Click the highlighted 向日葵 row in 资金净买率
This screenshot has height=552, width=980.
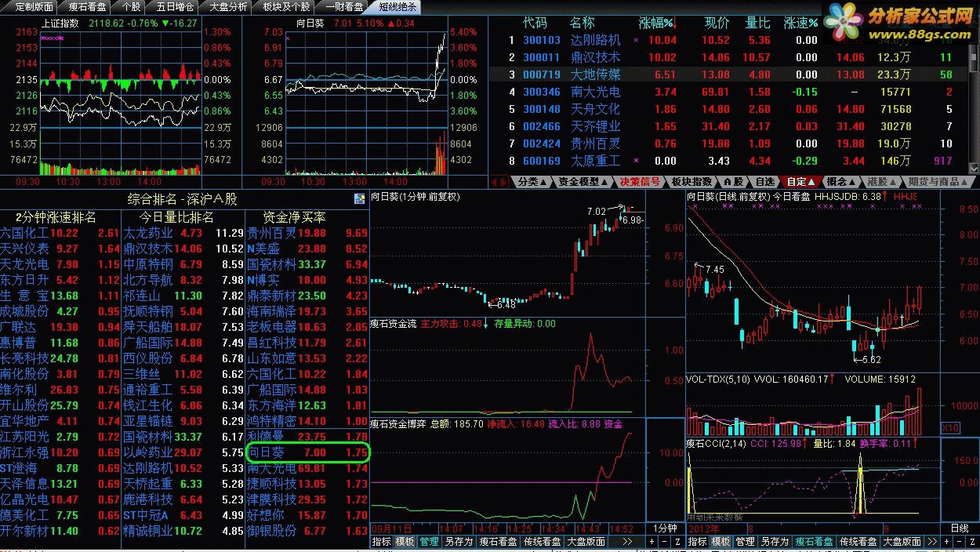pyautogui.click(x=307, y=452)
